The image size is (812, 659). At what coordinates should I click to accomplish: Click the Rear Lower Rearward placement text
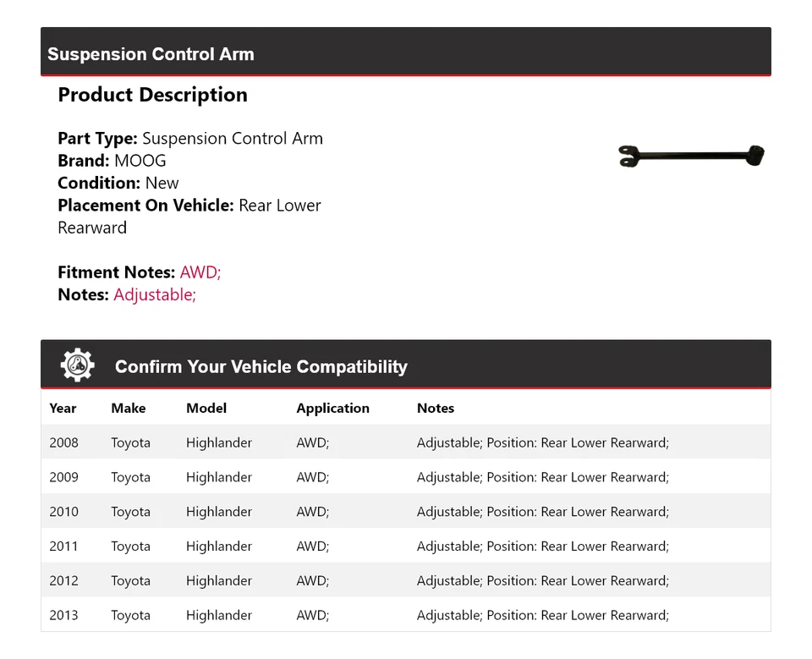(x=279, y=205)
